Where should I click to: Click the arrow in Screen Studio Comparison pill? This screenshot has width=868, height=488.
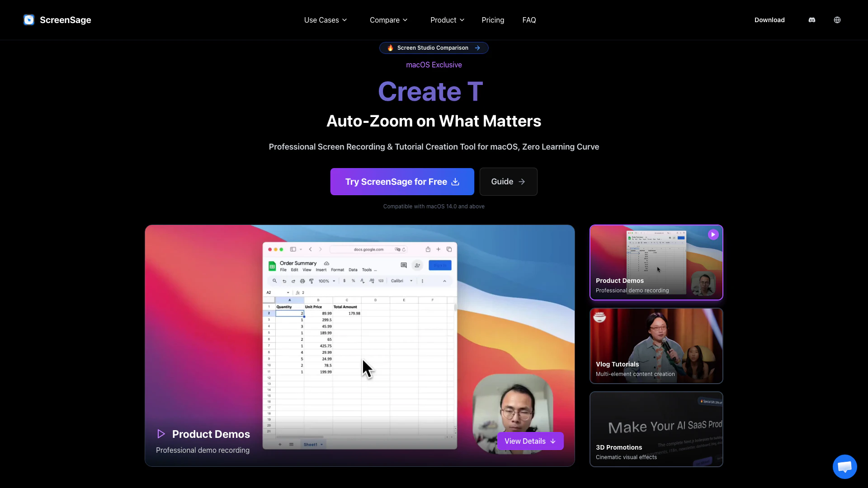pyautogui.click(x=477, y=48)
